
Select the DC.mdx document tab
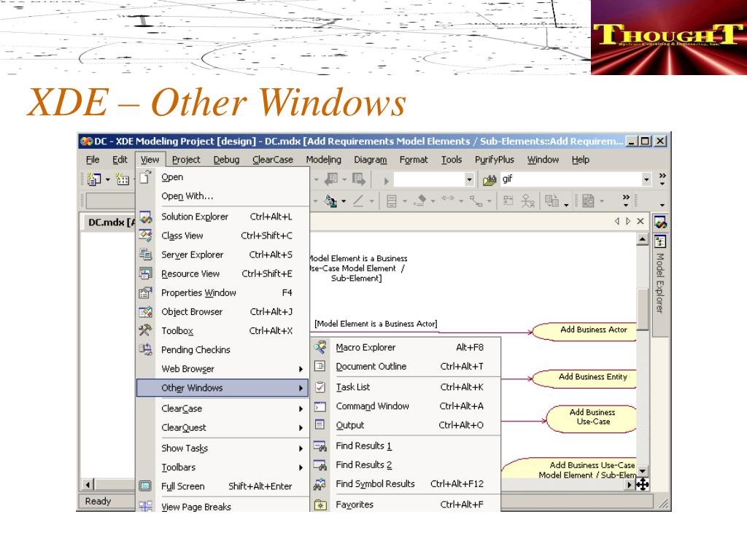(109, 222)
